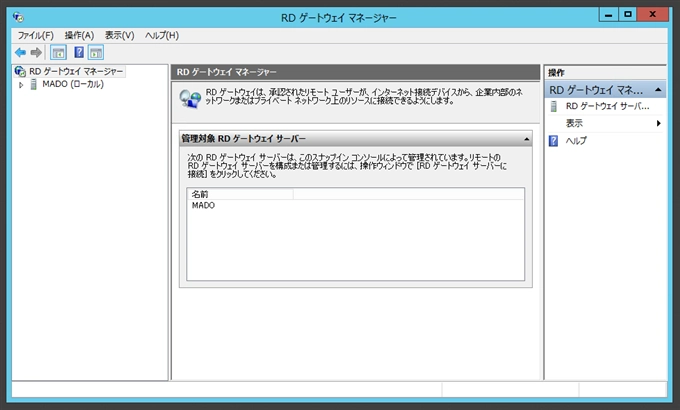Close the RD ゲートウェイ マネージャー window
The width and height of the screenshot is (680, 410).
(652, 14)
